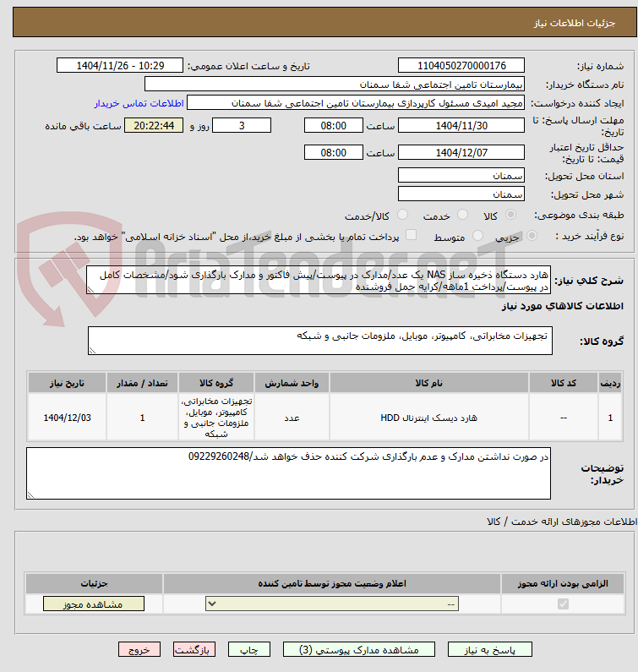The image size is (638, 672).
Task: Click the استان محل تحویل field
Action: pyautogui.click(x=461, y=175)
